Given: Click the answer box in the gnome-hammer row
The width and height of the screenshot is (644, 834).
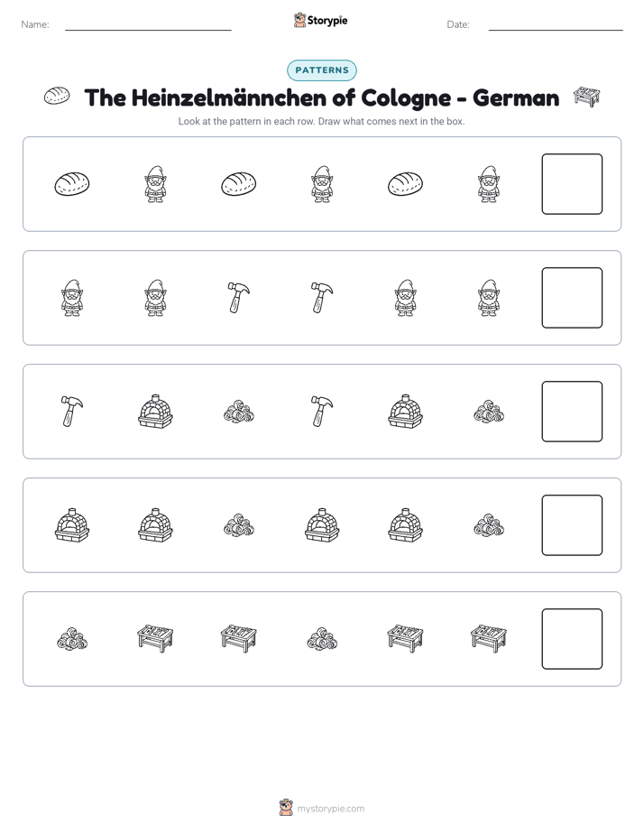Looking at the screenshot, I should (x=572, y=298).
